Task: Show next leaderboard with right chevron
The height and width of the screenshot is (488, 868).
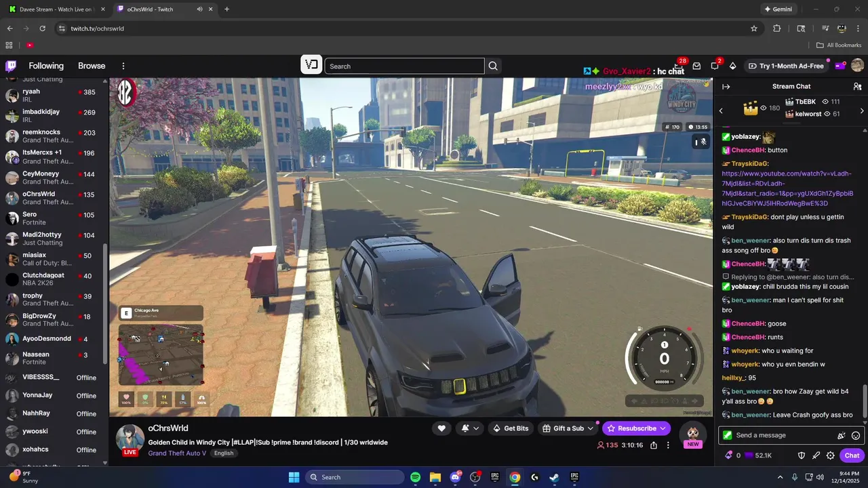Action: click(x=862, y=110)
